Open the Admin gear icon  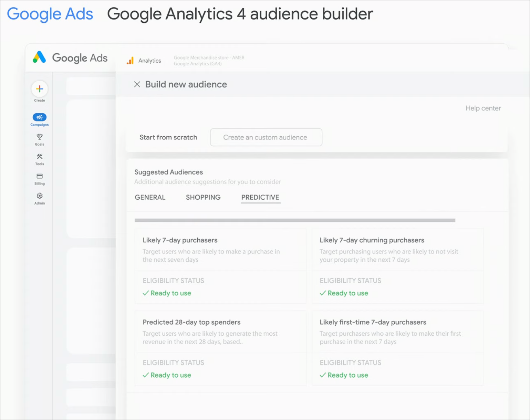coord(40,196)
